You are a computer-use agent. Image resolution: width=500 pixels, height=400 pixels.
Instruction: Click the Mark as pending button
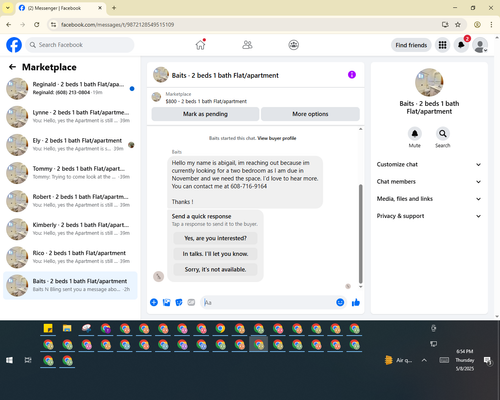[x=205, y=114]
